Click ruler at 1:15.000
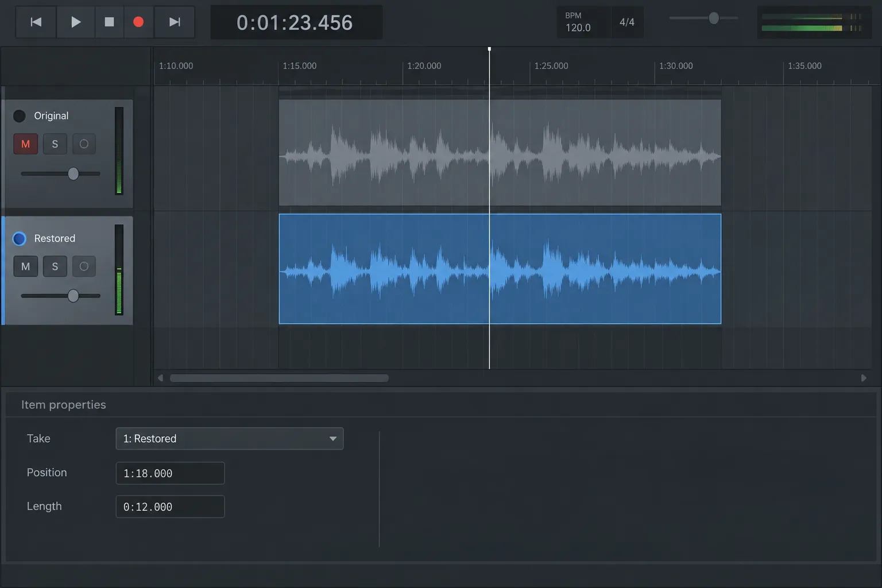Viewport: 882px width, 588px height. tap(300, 66)
